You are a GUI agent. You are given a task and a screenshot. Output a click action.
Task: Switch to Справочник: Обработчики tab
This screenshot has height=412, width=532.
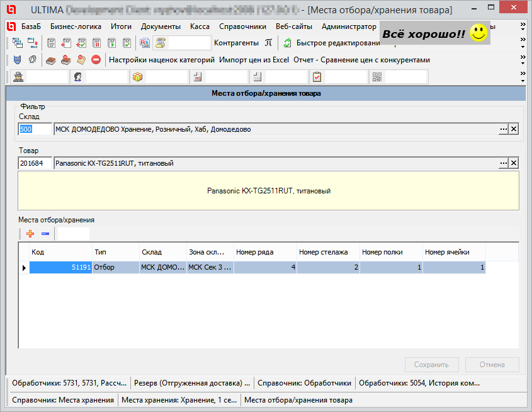304,383
